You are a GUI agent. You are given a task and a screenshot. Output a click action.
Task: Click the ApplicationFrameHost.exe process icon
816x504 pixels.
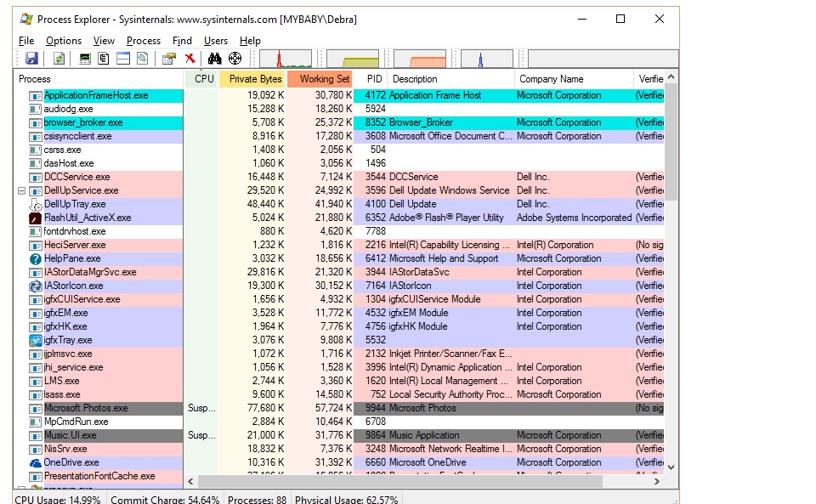[36, 96]
